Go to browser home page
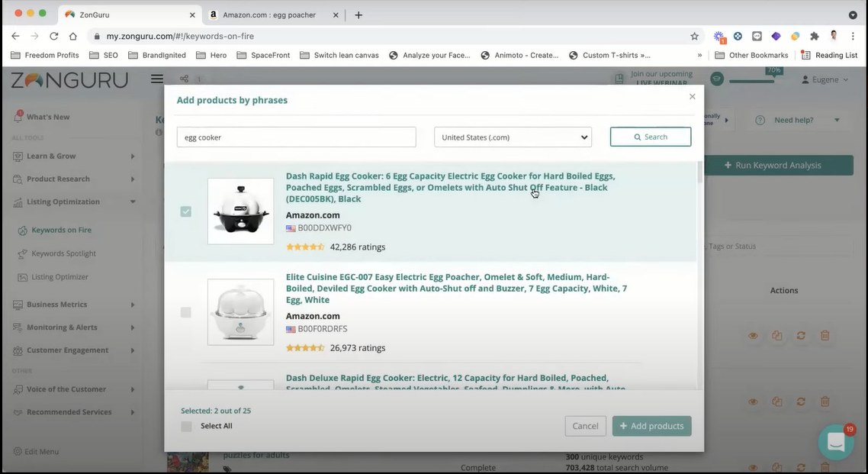This screenshot has width=868, height=474. [73, 36]
